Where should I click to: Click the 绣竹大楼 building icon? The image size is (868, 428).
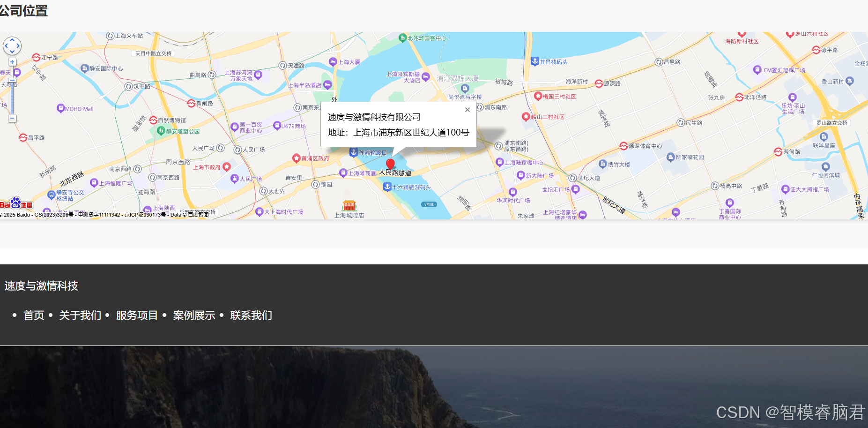click(x=603, y=164)
